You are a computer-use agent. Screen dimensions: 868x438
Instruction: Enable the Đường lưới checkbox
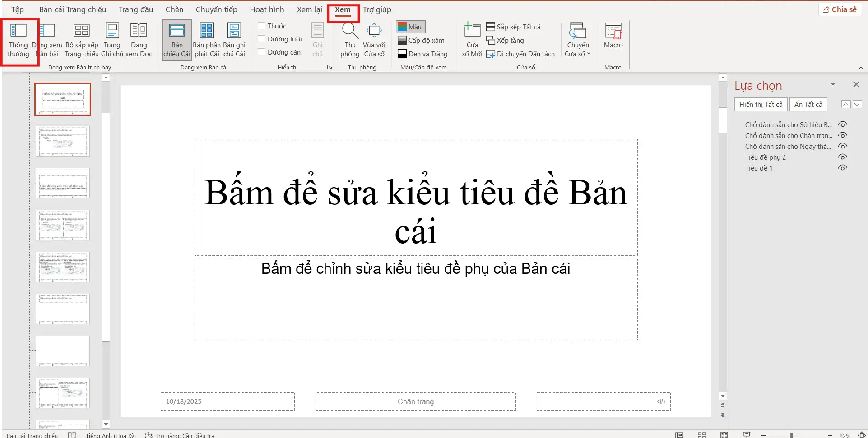click(x=261, y=39)
